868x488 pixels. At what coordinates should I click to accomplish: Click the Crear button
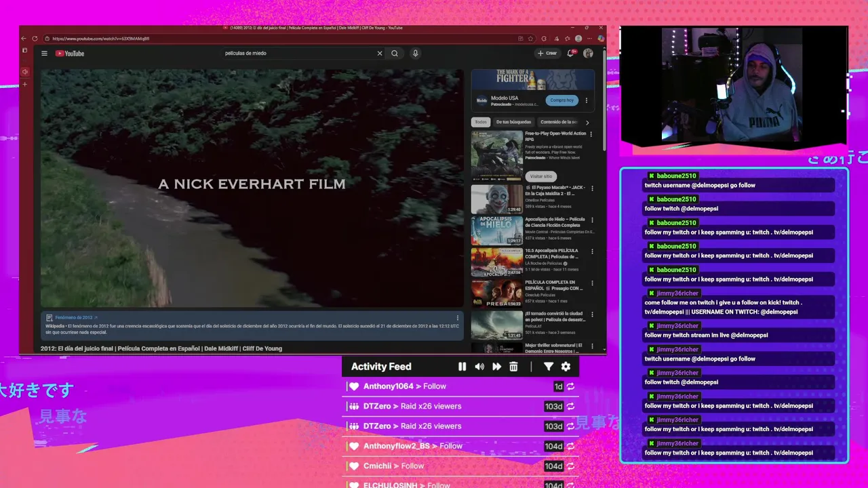coord(547,53)
